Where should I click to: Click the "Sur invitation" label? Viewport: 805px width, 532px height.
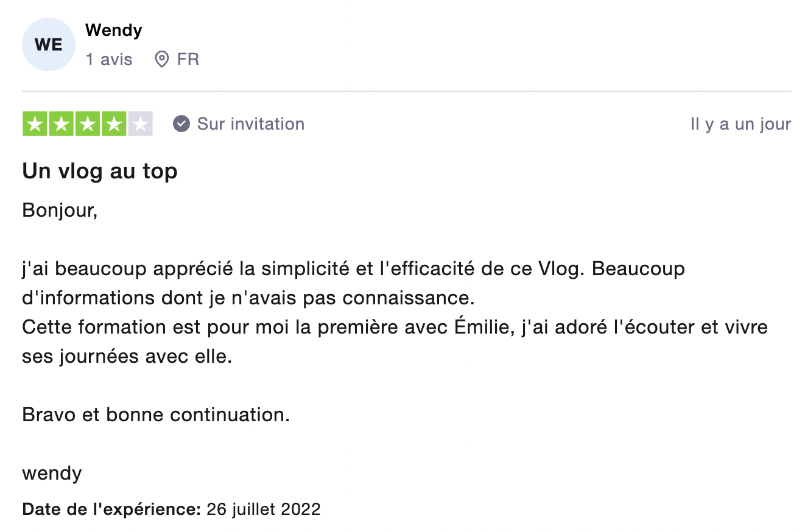tap(251, 124)
